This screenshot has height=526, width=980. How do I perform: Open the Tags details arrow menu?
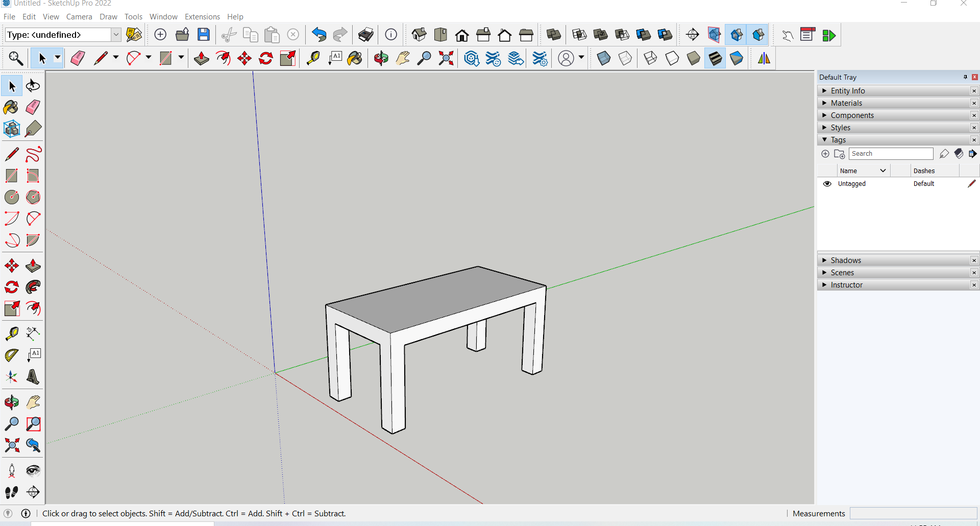click(973, 154)
